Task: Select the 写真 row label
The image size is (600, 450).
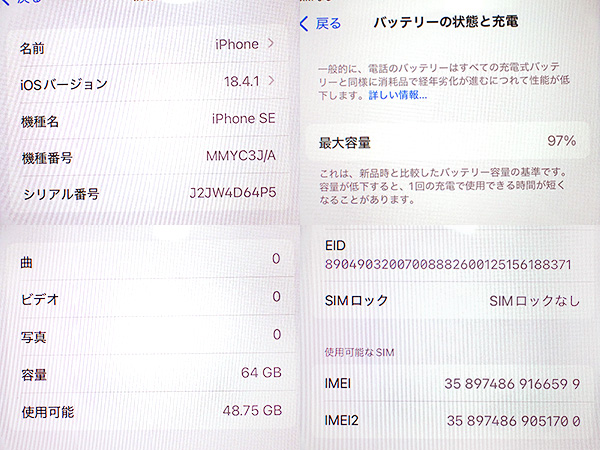Action: tap(34, 337)
